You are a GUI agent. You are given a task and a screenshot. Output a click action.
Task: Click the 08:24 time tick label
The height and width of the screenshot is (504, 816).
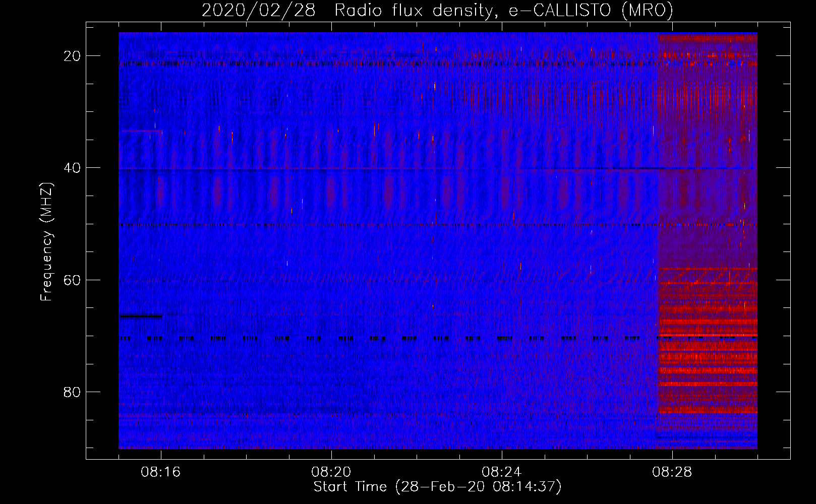click(x=502, y=472)
